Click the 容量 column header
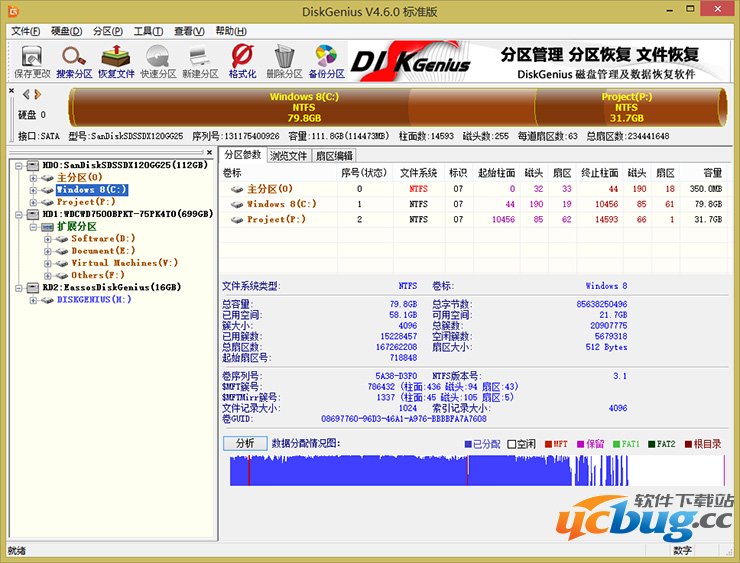Image resolution: width=740 pixels, height=563 pixels. click(x=704, y=173)
